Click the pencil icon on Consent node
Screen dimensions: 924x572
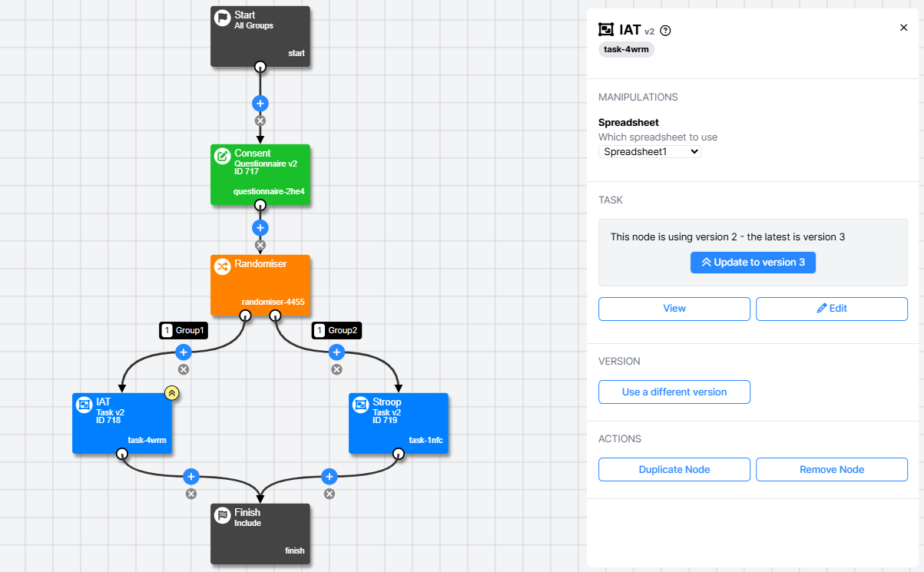[222, 157]
